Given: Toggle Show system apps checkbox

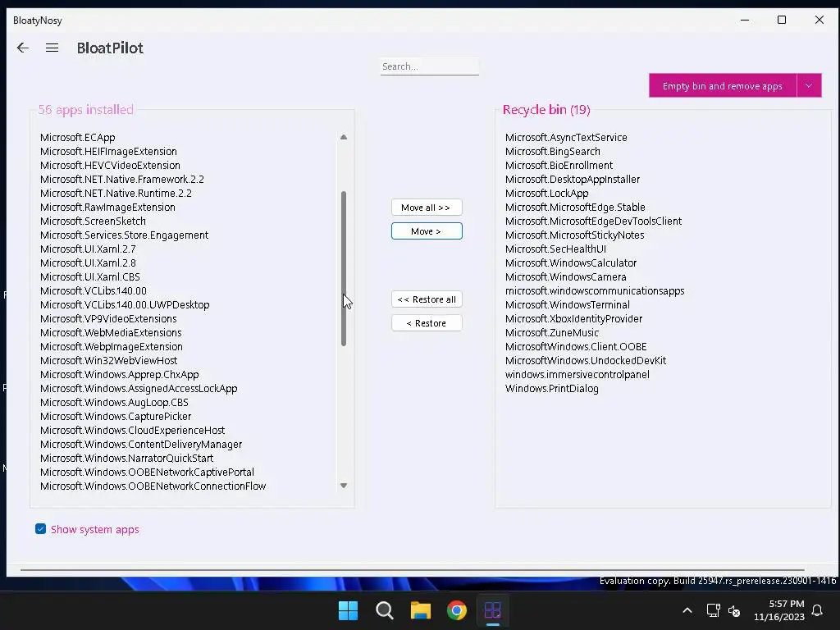Looking at the screenshot, I should click(41, 529).
